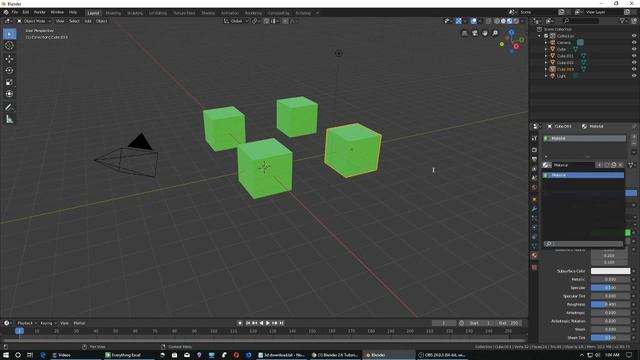This screenshot has height=360, width=640.
Task: Open the Texture properties tab icon
Action: [x=534, y=267]
